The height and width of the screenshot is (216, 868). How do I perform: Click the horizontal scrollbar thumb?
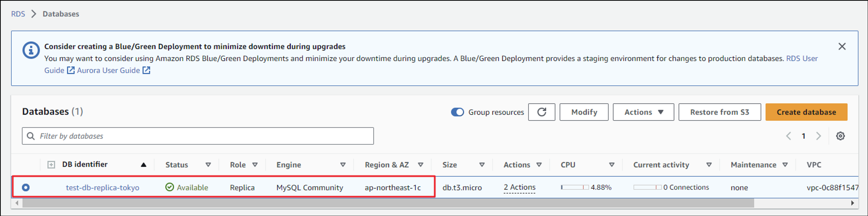pyautogui.click(x=388, y=203)
